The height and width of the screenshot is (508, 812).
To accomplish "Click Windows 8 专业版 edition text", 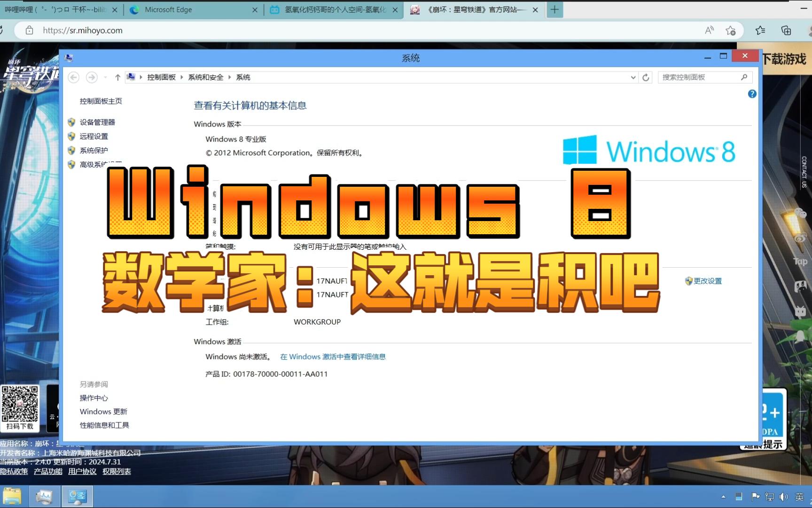I will (x=236, y=139).
